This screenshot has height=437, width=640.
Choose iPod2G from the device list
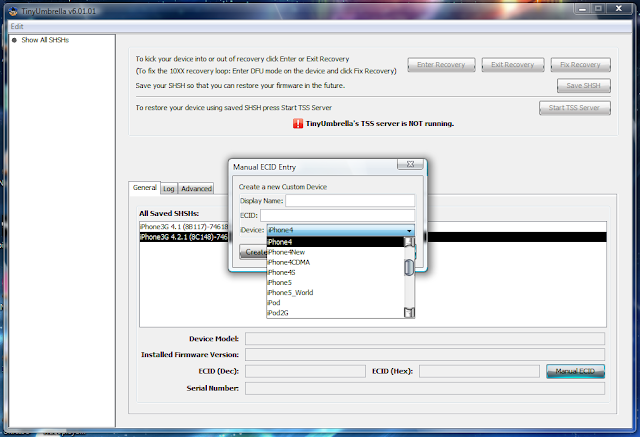click(x=336, y=313)
